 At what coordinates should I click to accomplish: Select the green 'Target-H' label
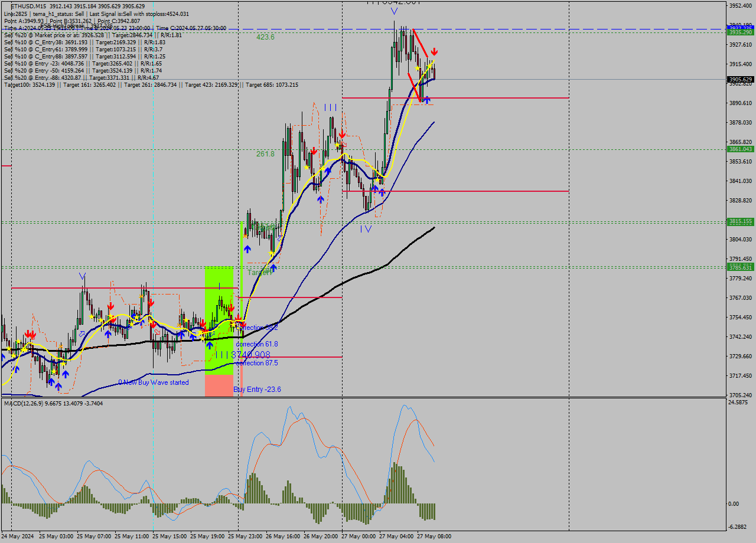click(259, 272)
